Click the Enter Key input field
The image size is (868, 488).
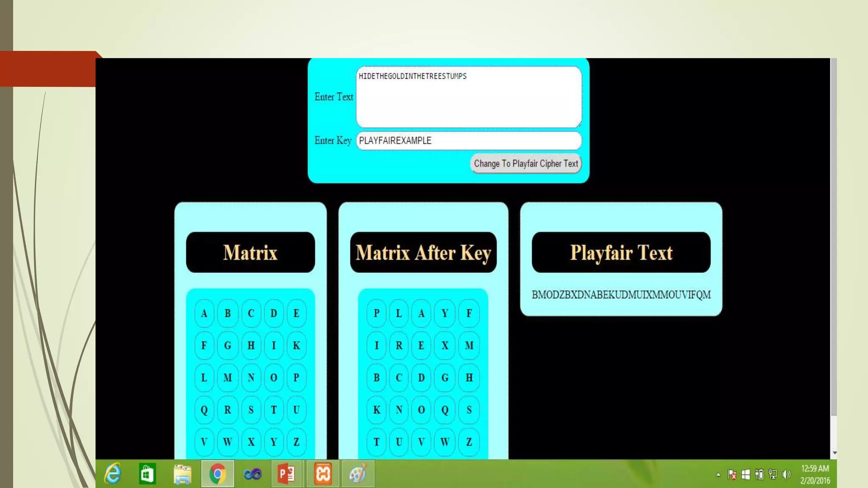468,141
